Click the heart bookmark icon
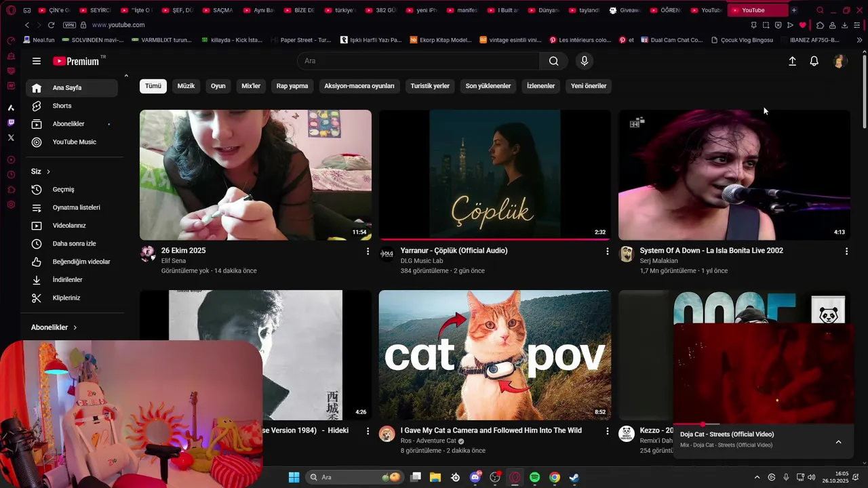The height and width of the screenshot is (488, 868). tap(803, 25)
